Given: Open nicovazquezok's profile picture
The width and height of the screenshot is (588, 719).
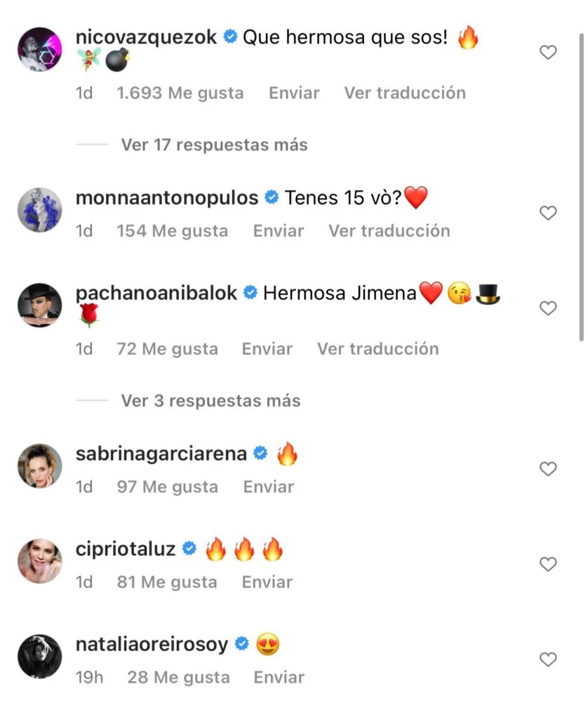Looking at the screenshot, I should click(x=40, y=50).
